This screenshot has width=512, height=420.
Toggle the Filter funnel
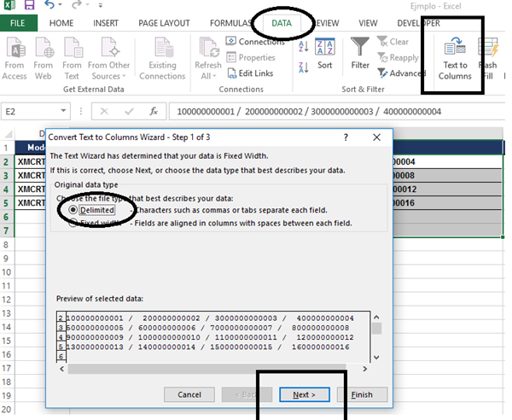[x=360, y=54]
